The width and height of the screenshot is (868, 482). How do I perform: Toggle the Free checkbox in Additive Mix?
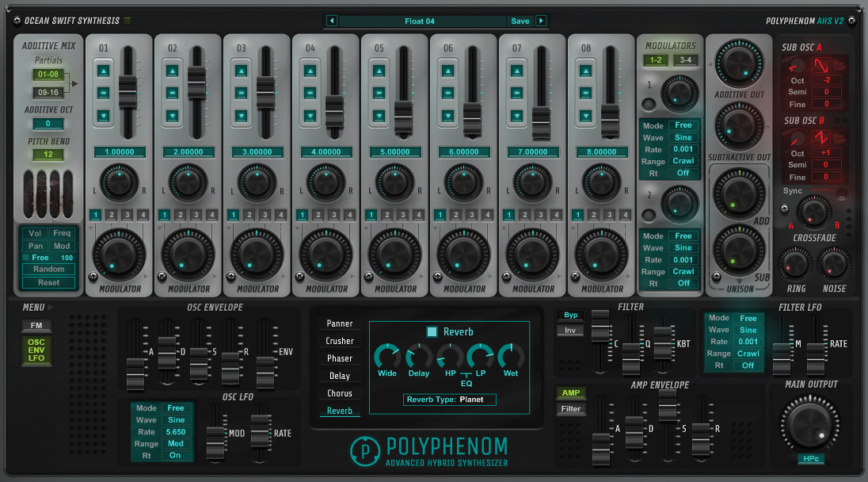pos(25,258)
